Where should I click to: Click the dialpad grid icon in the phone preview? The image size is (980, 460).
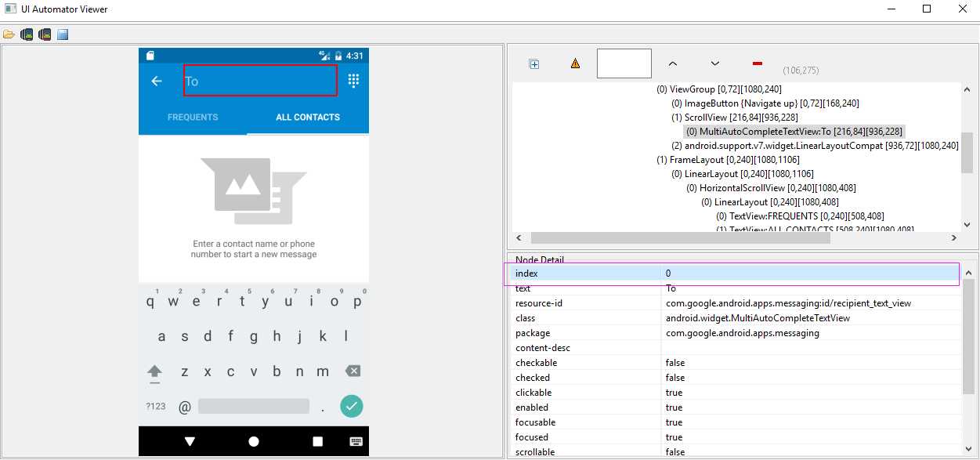pyautogui.click(x=353, y=81)
